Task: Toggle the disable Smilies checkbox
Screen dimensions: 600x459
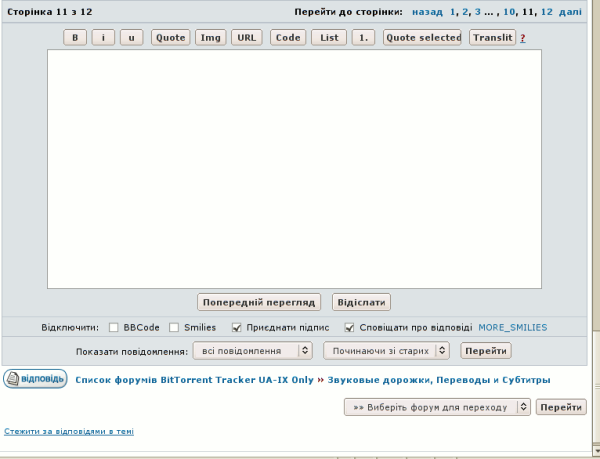Action: 174,327
